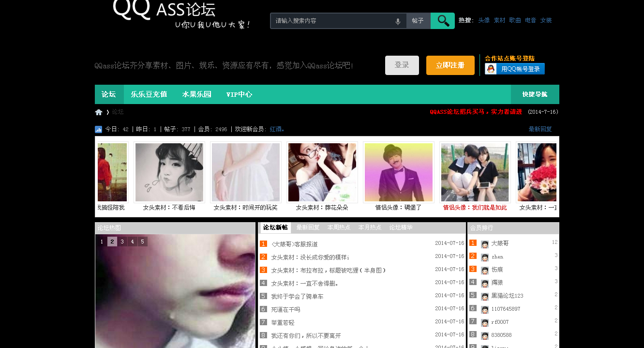Show slide 4 in 论坛热图
The image size is (644, 348).
tap(132, 242)
